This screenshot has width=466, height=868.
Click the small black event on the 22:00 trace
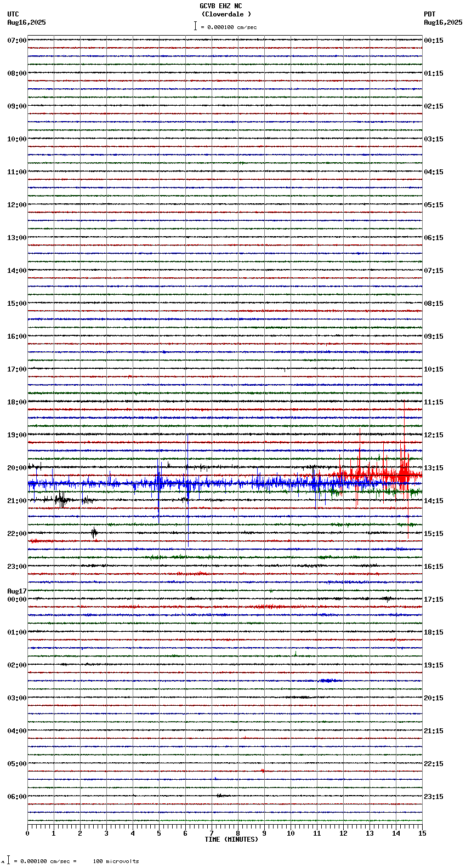(x=94, y=532)
